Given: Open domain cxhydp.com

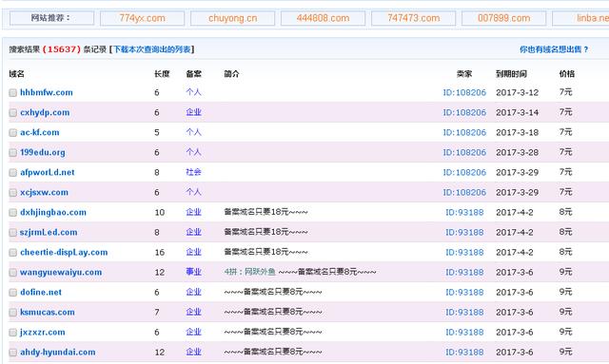Looking at the screenshot, I should click(45, 112).
